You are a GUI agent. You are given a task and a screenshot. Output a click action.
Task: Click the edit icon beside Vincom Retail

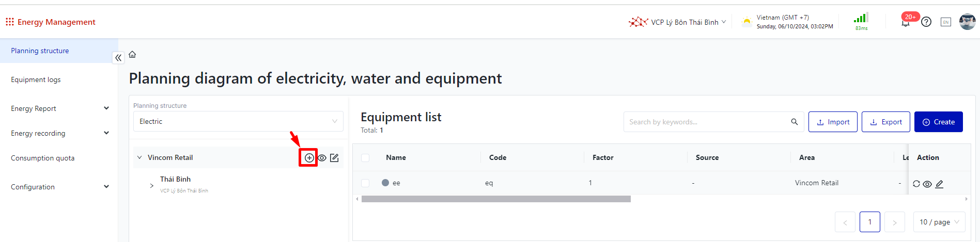[334, 158]
